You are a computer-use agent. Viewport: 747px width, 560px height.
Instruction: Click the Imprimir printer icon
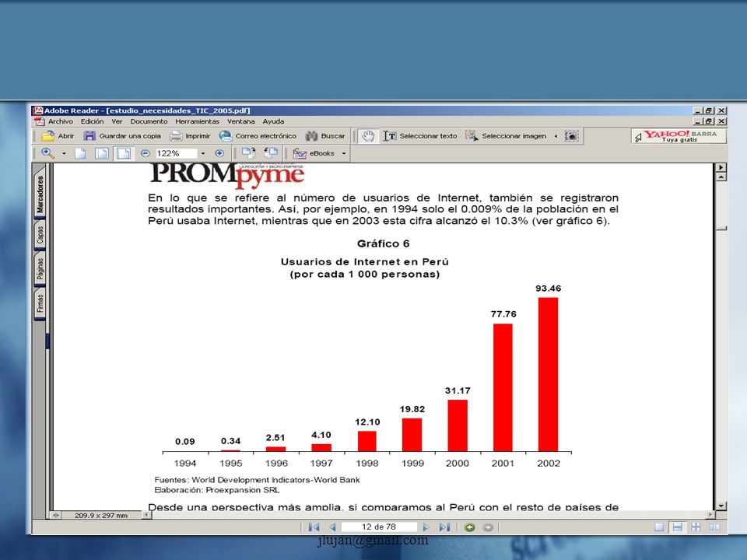[x=176, y=136]
